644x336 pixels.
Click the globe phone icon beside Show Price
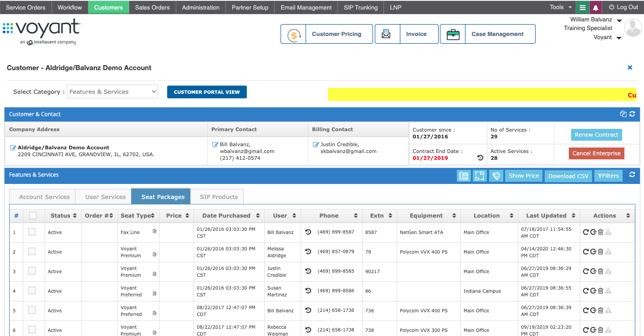click(496, 176)
